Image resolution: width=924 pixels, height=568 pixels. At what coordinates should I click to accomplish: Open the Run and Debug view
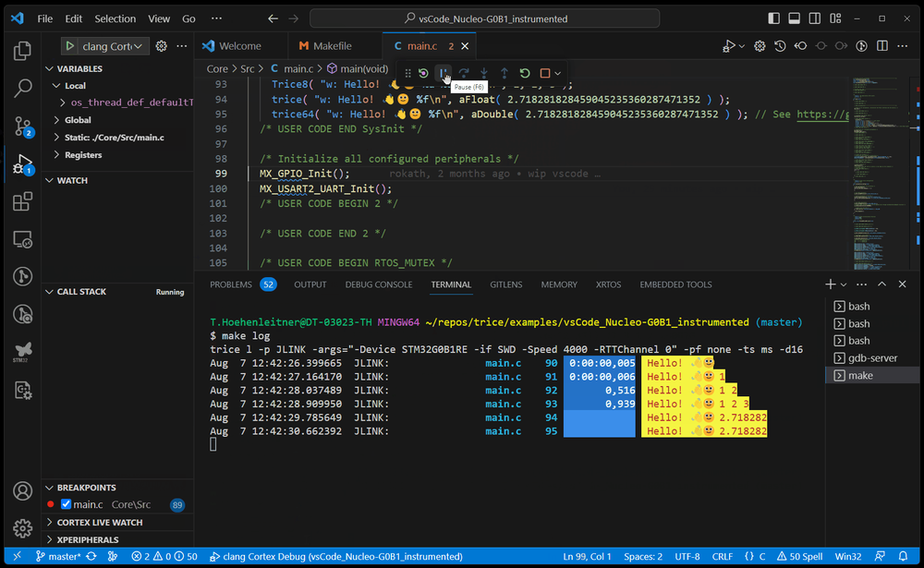tap(22, 164)
